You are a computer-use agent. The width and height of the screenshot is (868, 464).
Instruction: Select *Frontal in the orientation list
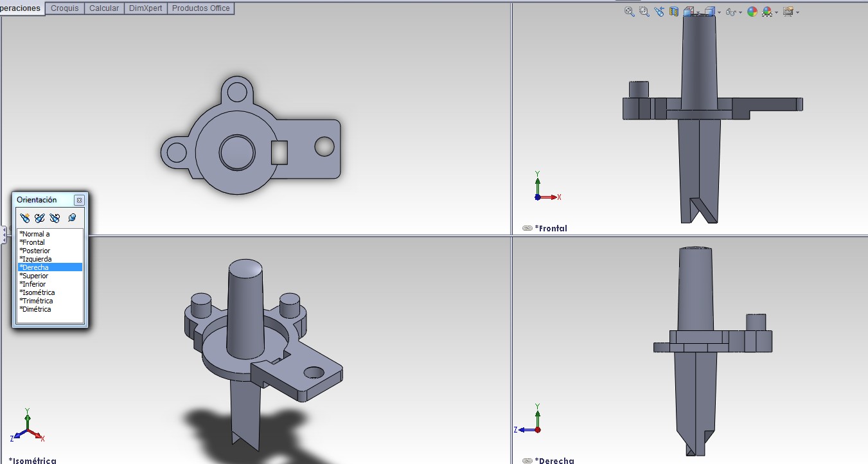[x=50, y=242]
